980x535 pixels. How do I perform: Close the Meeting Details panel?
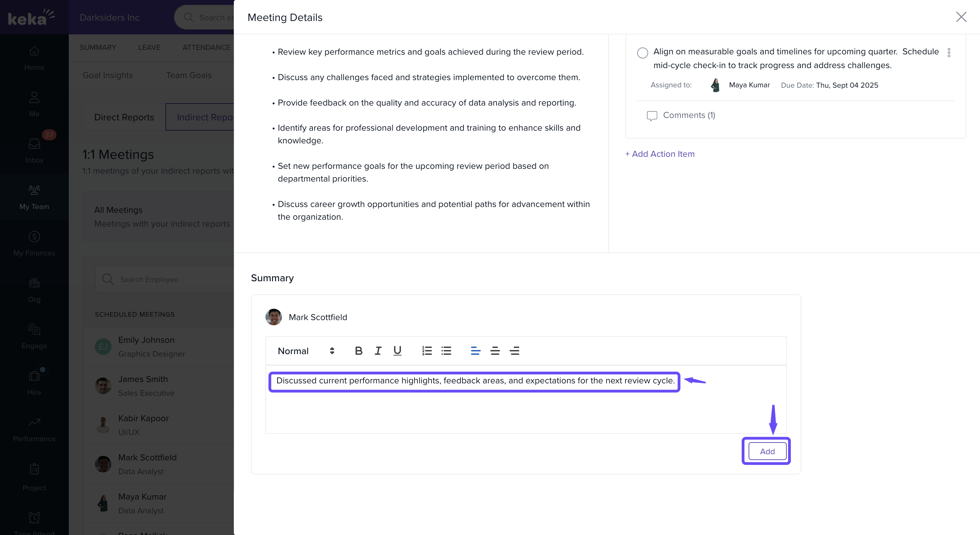tap(961, 17)
